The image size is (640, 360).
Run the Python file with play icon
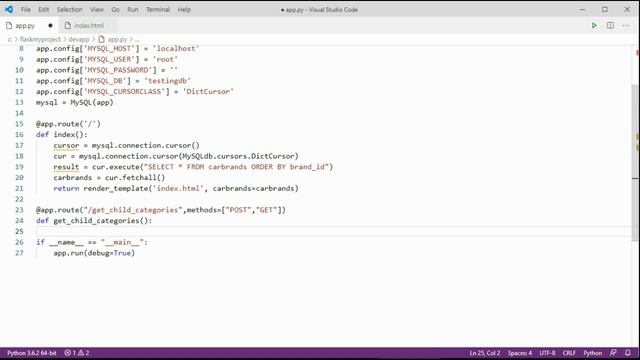[594, 25]
